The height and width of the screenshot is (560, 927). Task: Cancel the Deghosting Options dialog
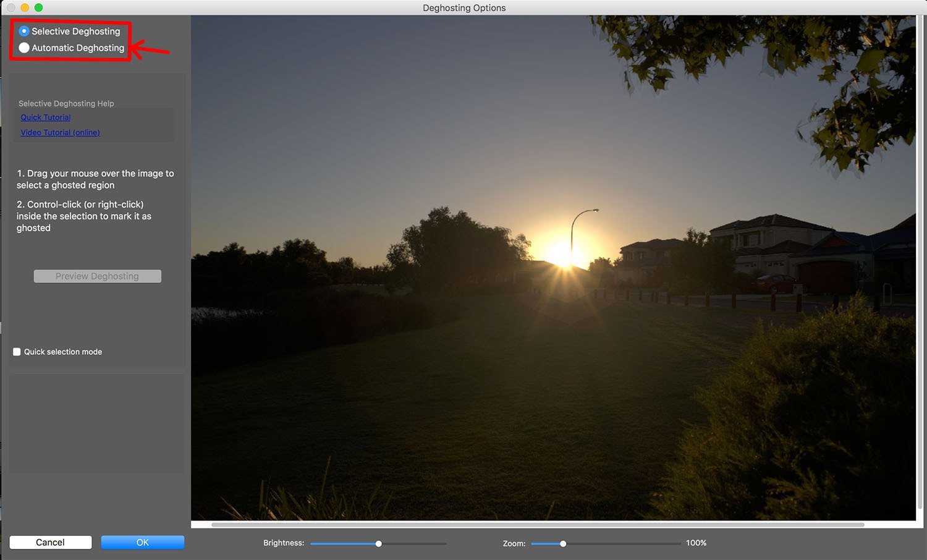(x=50, y=542)
